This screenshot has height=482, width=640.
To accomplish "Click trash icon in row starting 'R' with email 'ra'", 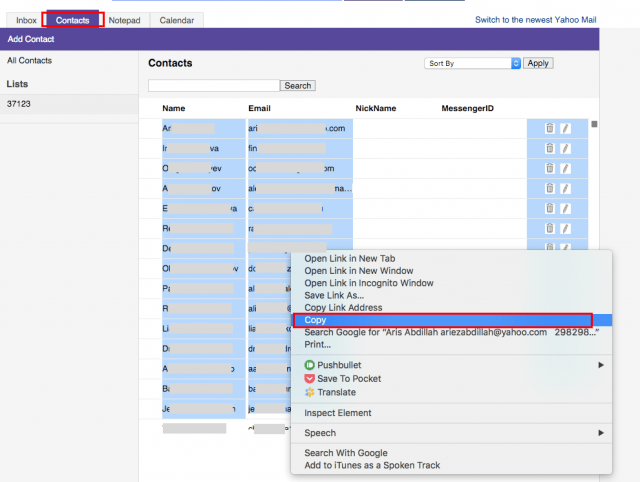I will 549,228.
